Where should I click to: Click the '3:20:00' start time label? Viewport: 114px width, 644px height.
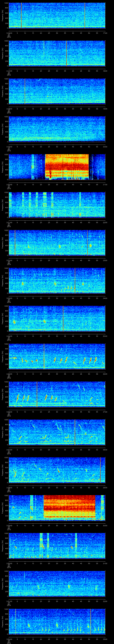(x=9, y=184)
